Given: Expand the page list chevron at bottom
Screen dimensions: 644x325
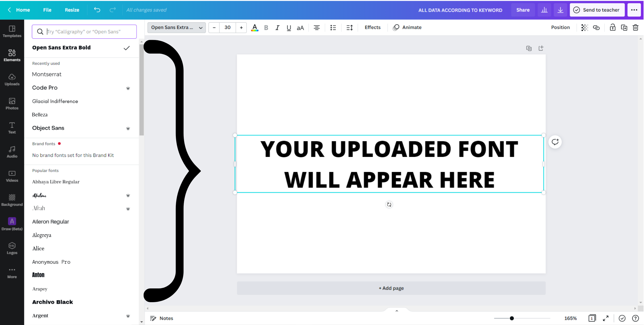Looking at the screenshot, I should pyautogui.click(x=397, y=311).
